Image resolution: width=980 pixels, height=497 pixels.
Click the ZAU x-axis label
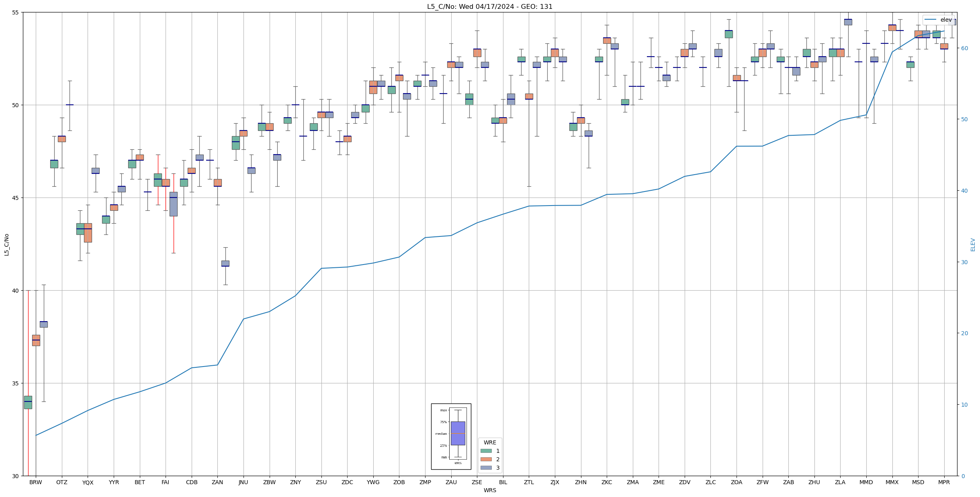[451, 483]
